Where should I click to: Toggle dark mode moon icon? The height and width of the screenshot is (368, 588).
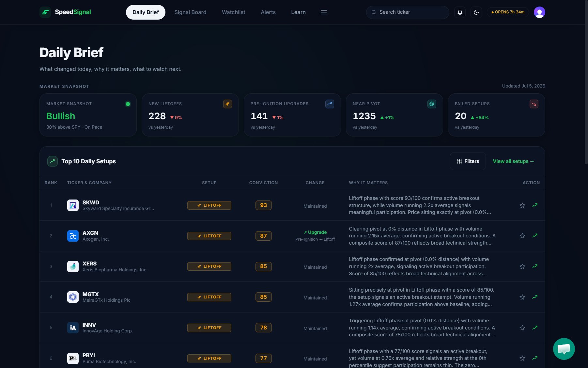tap(476, 12)
